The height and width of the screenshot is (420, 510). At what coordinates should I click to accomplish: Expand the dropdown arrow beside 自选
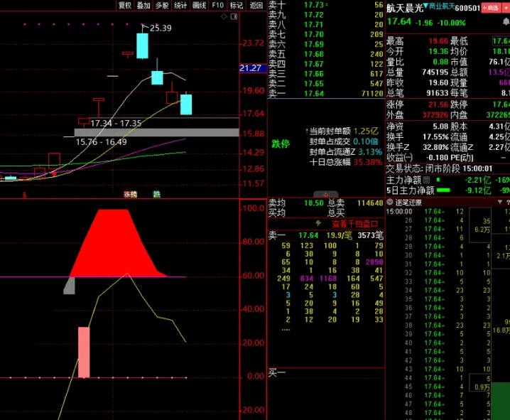[506, 8]
